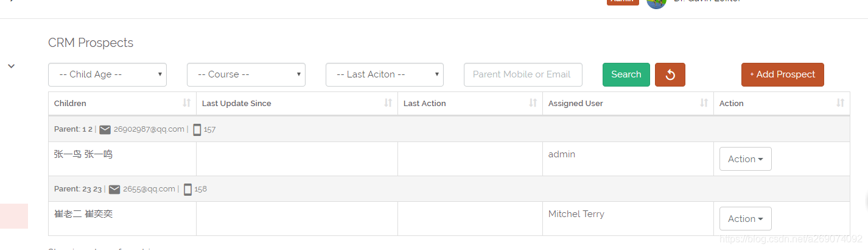Click phone icon next to 157

tap(197, 129)
